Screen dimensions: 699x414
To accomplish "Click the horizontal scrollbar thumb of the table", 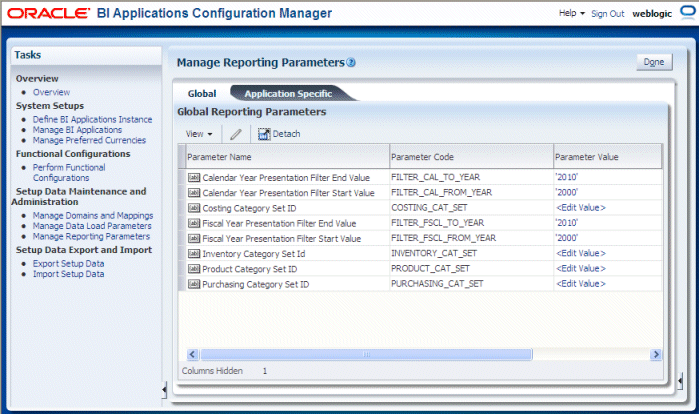I will [366, 354].
